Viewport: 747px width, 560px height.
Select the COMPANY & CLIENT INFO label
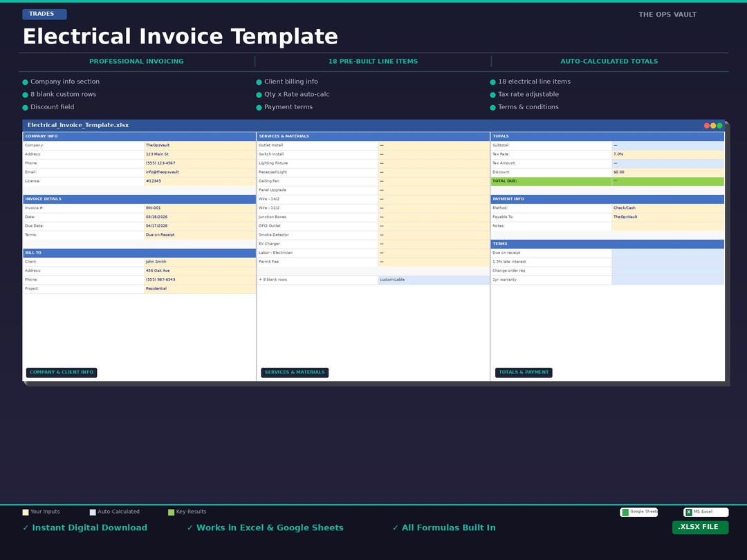tap(62, 373)
